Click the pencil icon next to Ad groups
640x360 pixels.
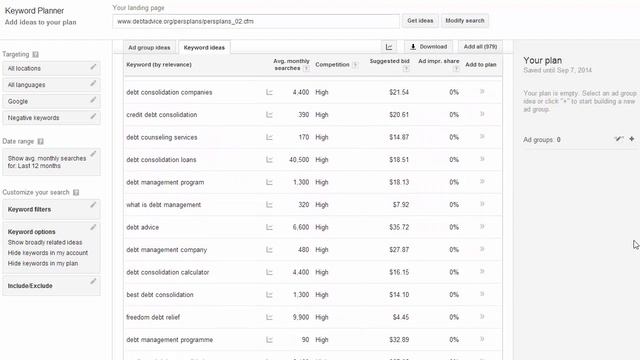coord(618,139)
